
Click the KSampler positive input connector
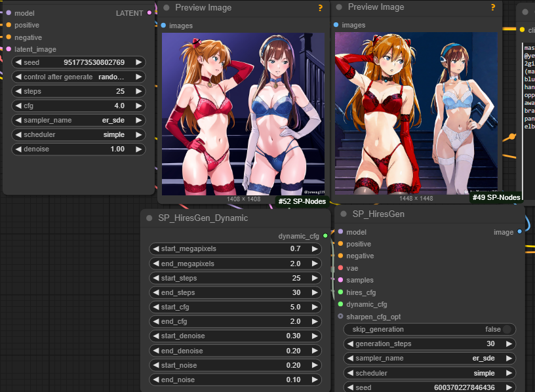click(9, 25)
